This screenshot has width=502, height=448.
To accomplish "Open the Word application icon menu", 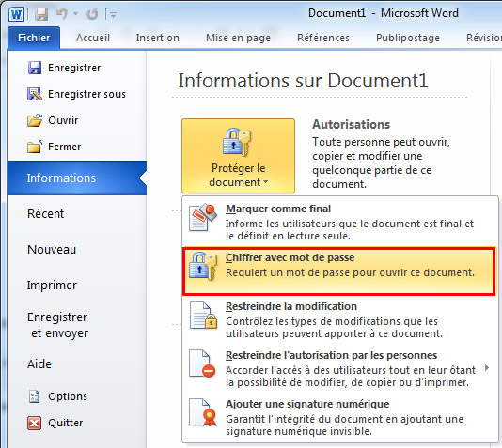I will pyautogui.click(x=16, y=14).
